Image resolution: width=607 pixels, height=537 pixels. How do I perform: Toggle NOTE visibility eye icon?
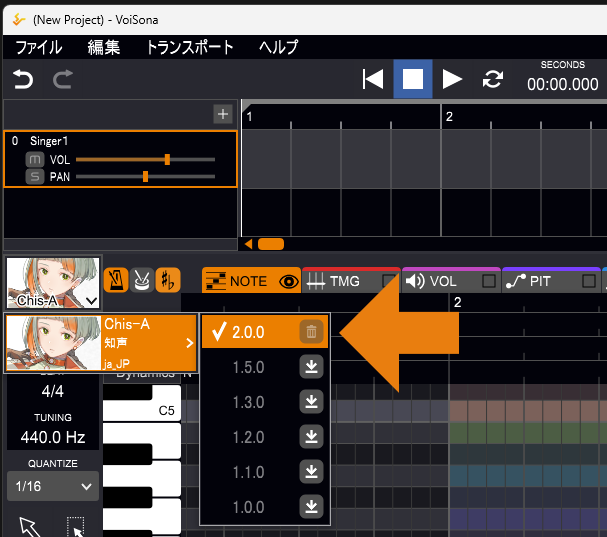288,281
